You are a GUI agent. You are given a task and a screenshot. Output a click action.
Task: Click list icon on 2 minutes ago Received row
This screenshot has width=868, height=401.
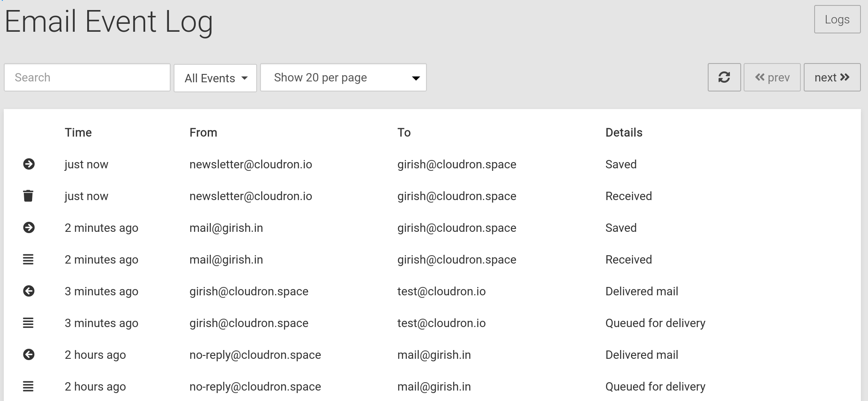tap(28, 259)
